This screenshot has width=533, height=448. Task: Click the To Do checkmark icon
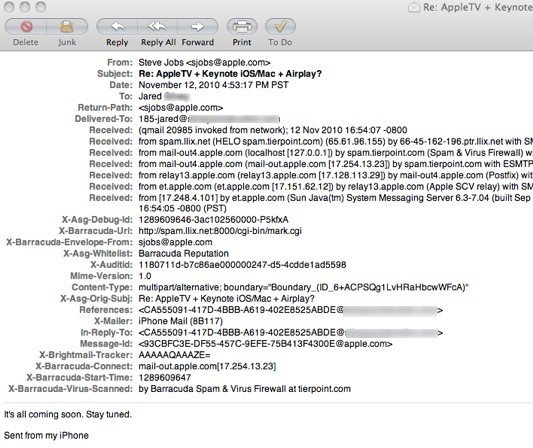coord(280,27)
